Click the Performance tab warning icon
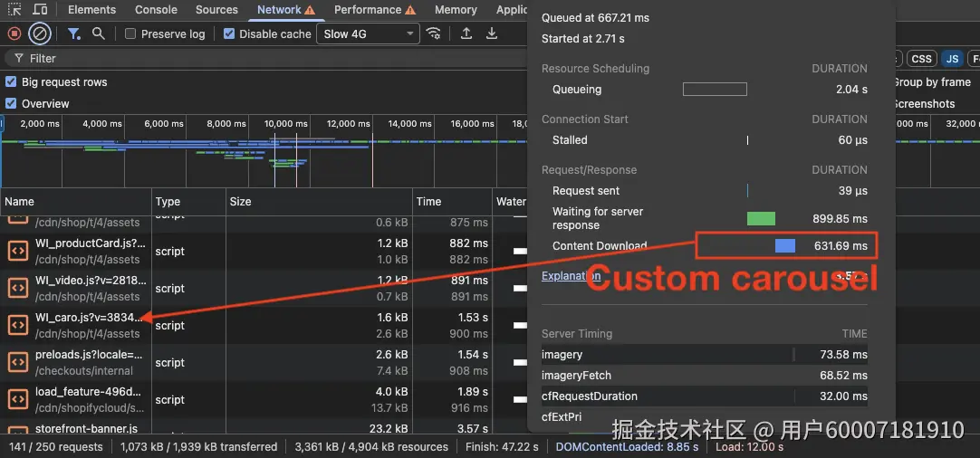980x458 pixels. [410, 10]
